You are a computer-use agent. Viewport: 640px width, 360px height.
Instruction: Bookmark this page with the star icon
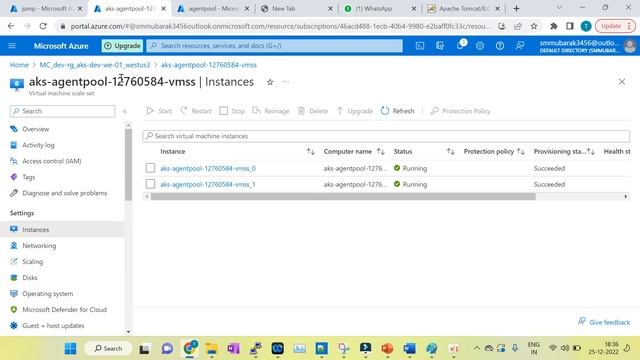point(534,26)
